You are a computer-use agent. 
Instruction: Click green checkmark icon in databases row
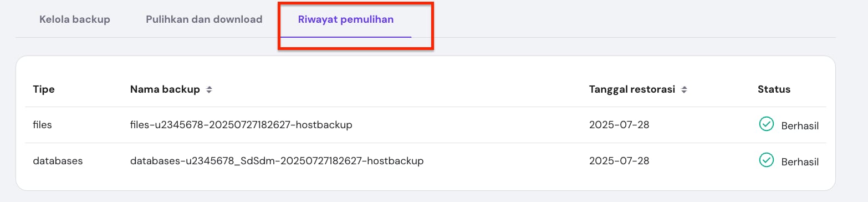766,160
